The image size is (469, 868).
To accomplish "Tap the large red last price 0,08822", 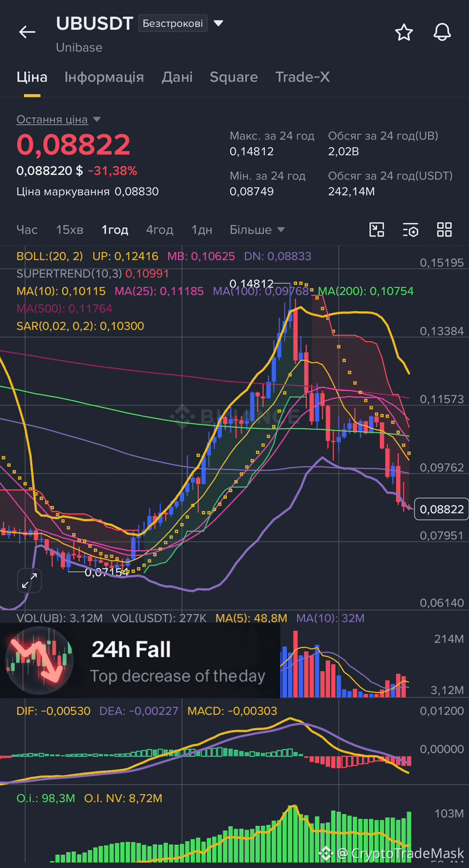I will click(x=74, y=145).
